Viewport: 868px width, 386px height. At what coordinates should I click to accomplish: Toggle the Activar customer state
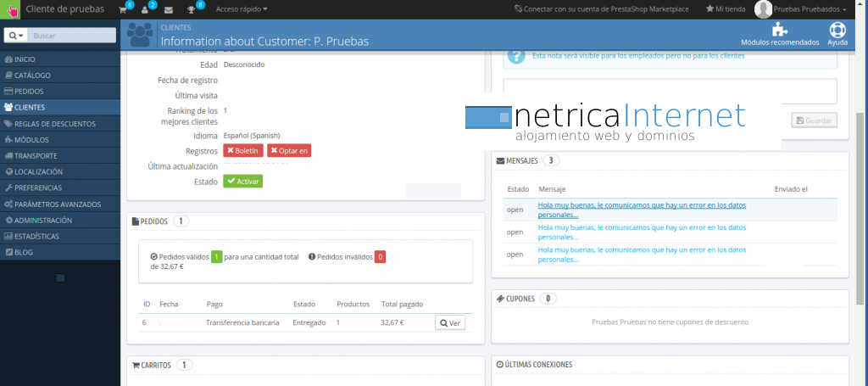click(242, 181)
